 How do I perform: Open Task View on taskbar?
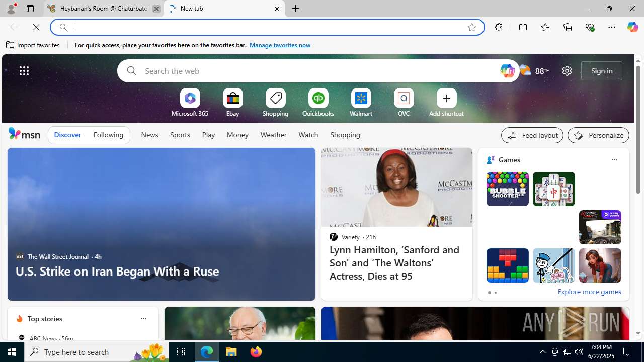(181, 352)
